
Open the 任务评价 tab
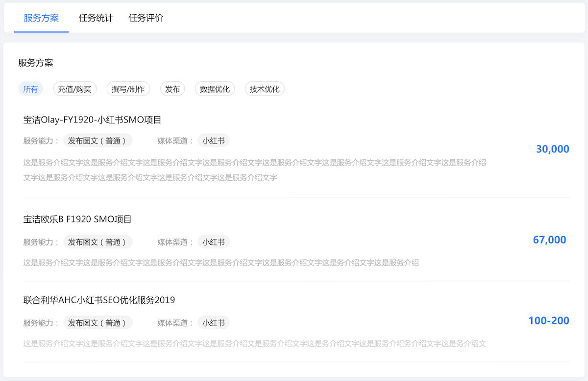146,18
